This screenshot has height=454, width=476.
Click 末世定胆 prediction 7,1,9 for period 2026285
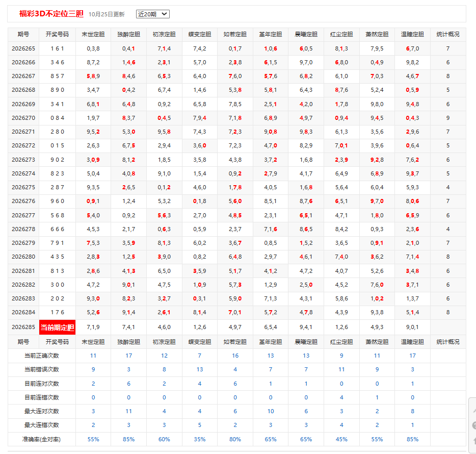(x=93, y=327)
